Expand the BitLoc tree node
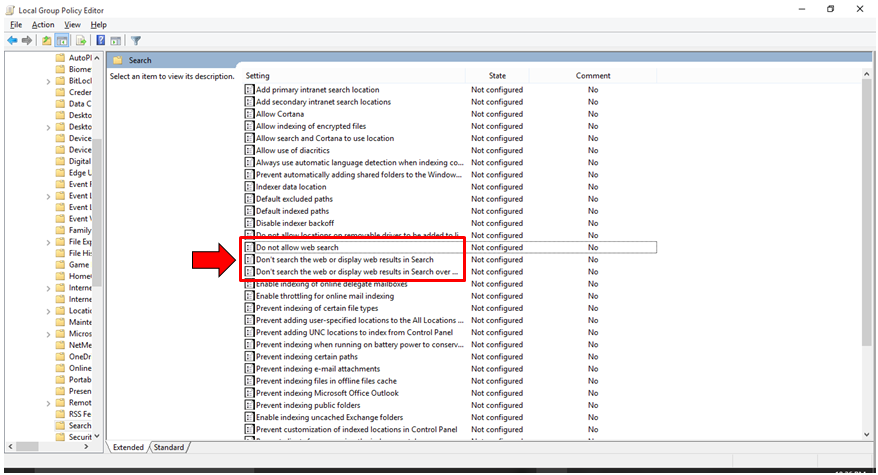Image resolution: width=878 pixels, height=475 pixels. (48, 81)
